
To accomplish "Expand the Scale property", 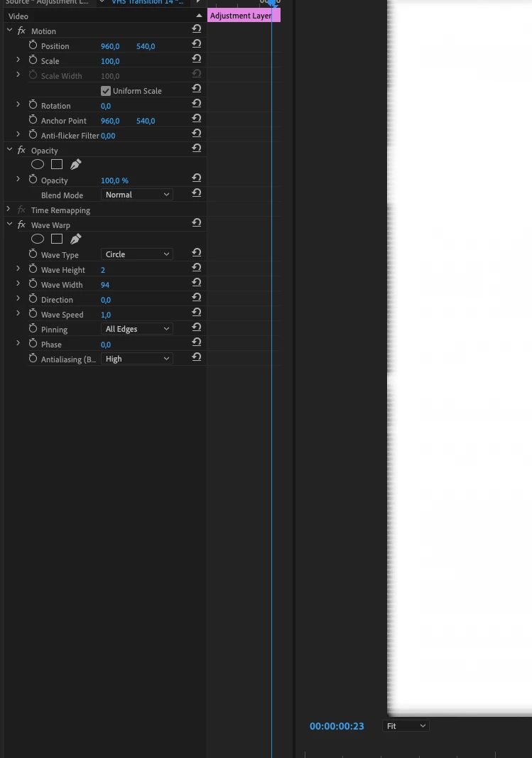I will pos(18,60).
